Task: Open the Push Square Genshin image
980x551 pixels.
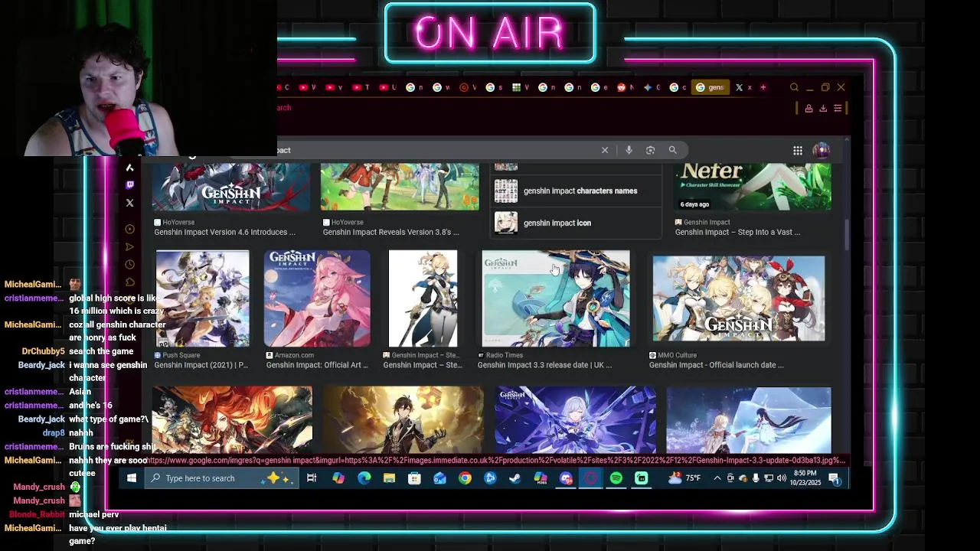Action: 202,298
